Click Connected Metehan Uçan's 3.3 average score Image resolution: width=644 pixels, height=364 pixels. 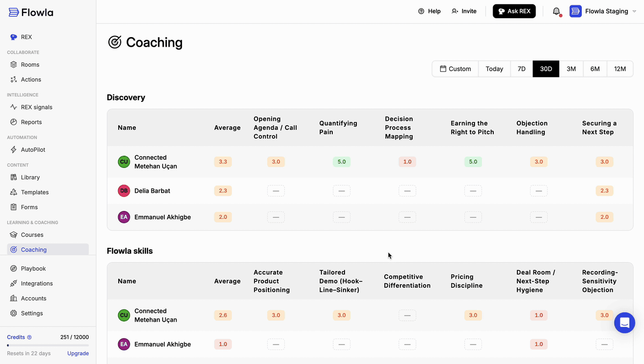223,162
